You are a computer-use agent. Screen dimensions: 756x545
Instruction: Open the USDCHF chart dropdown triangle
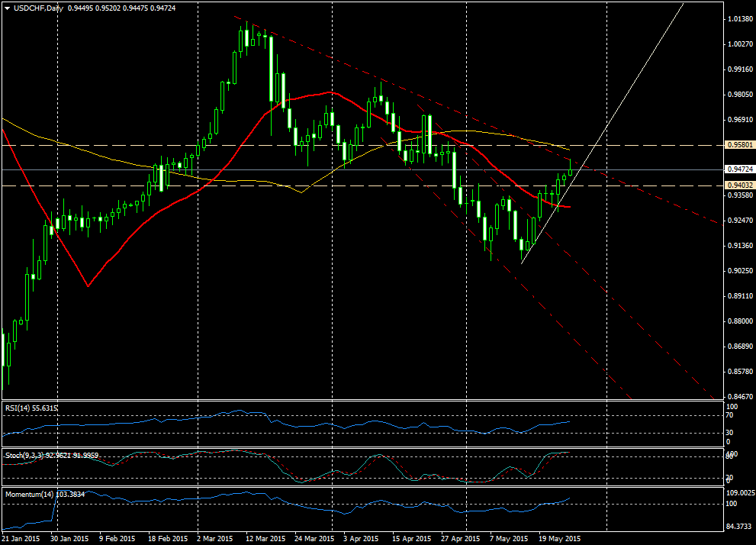click(x=7, y=8)
